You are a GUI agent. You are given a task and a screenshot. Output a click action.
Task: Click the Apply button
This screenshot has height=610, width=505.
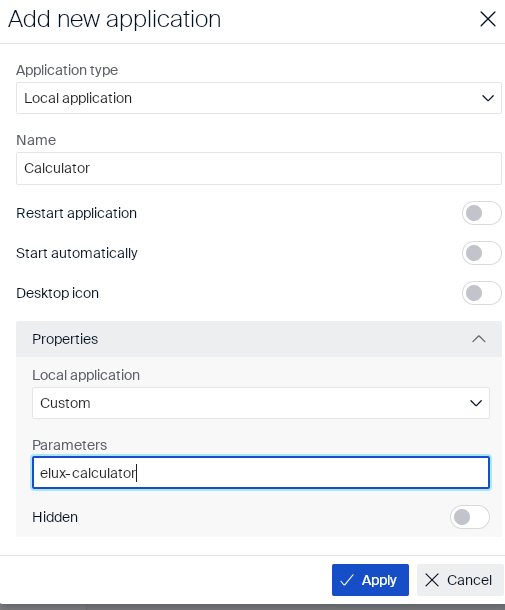(370, 580)
